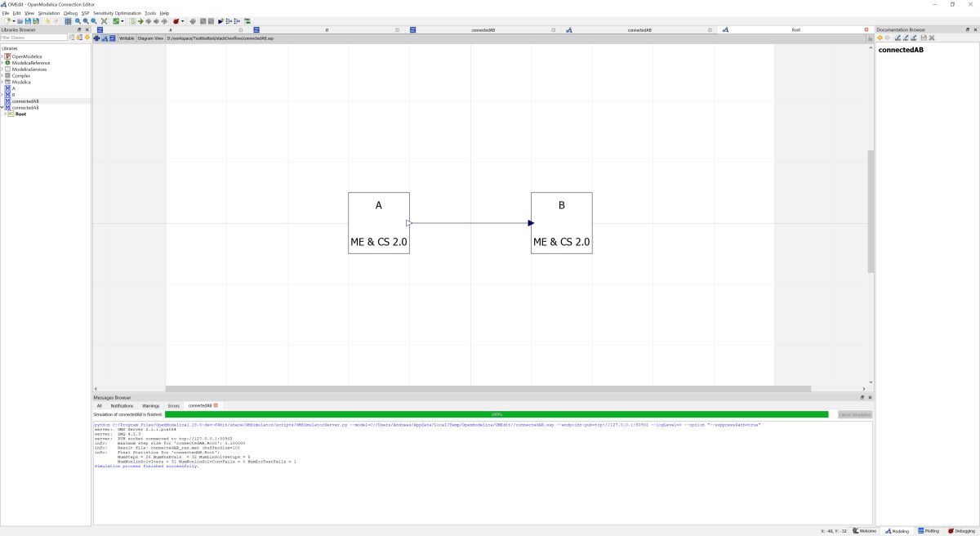Select the A model in Libraries Browser
This screenshot has width=980, height=536.
[13, 88]
